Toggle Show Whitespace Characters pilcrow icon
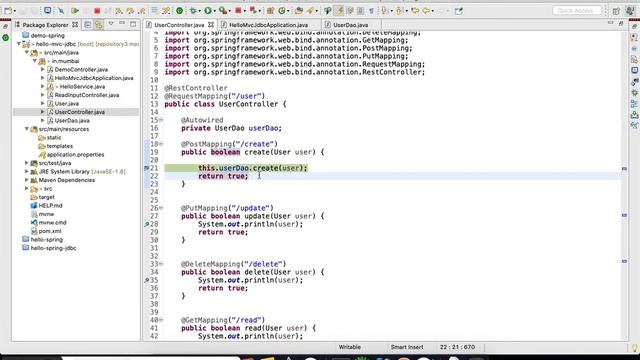This screenshot has width=640, height=360. [x=371, y=11]
